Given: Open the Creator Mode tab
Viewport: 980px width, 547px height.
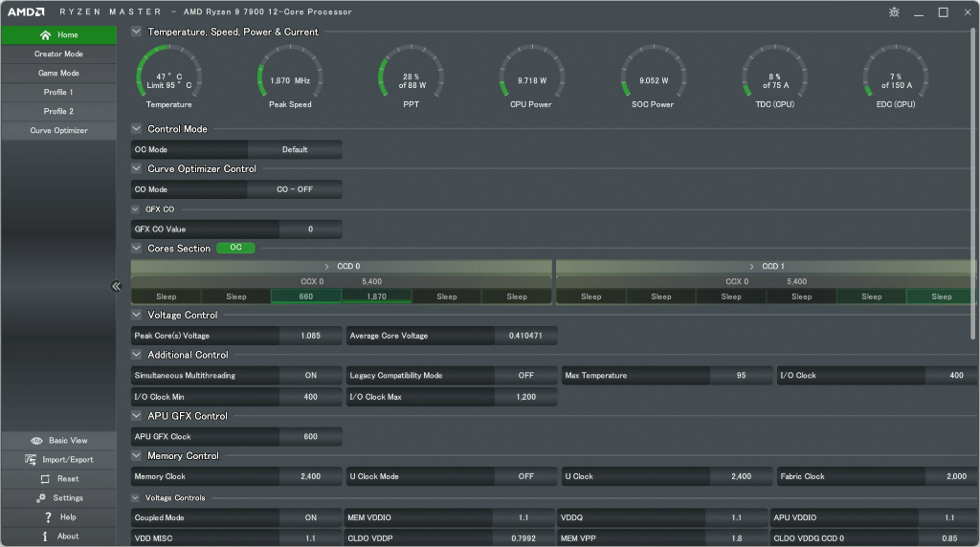Looking at the screenshot, I should tap(58, 55).
